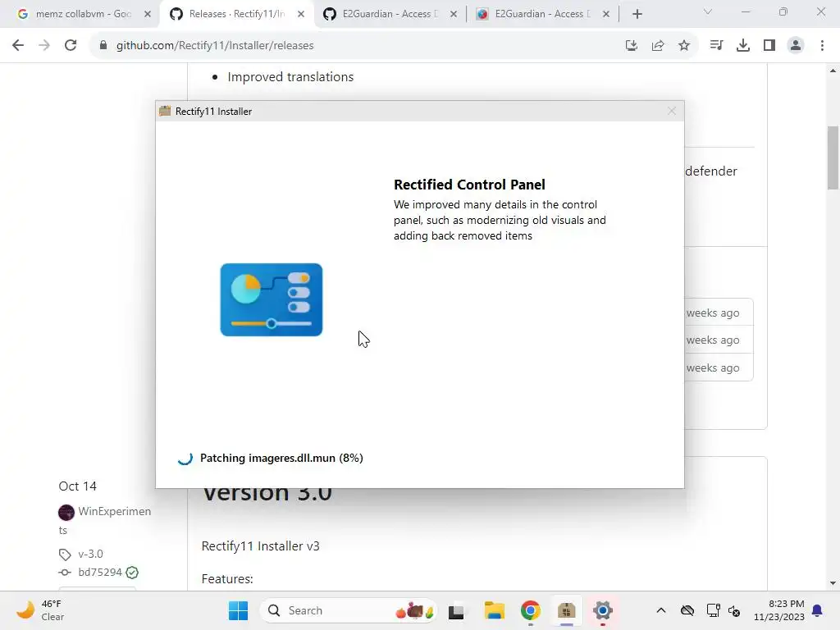This screenshot has width=840, height=630.
Task: Click the loading spinner in installer
Action: pyautogui.click(x=185, y=458)
